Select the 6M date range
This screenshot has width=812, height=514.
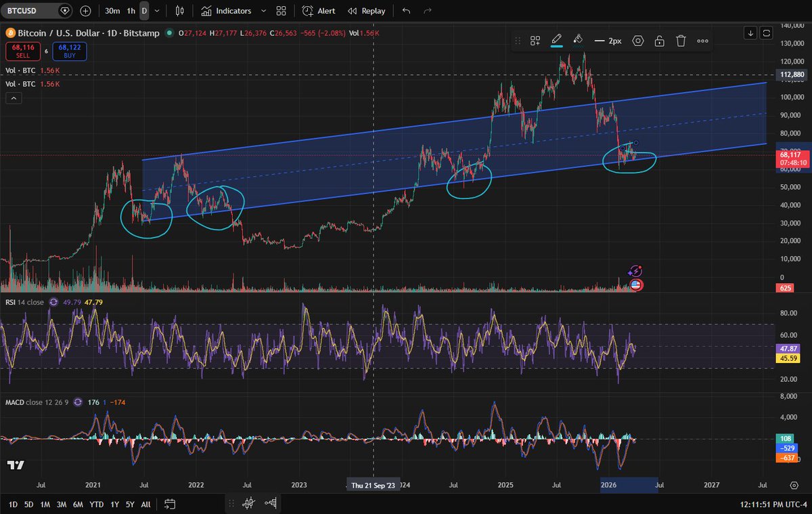(x=78, y=504)
